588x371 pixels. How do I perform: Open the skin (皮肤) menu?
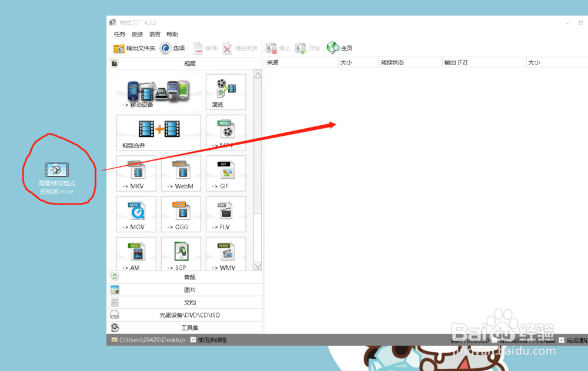point(137,34)
